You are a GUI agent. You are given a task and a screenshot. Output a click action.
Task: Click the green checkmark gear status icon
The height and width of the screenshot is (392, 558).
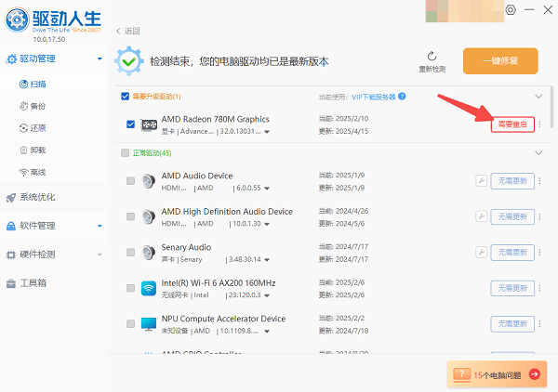pos(129,61)
